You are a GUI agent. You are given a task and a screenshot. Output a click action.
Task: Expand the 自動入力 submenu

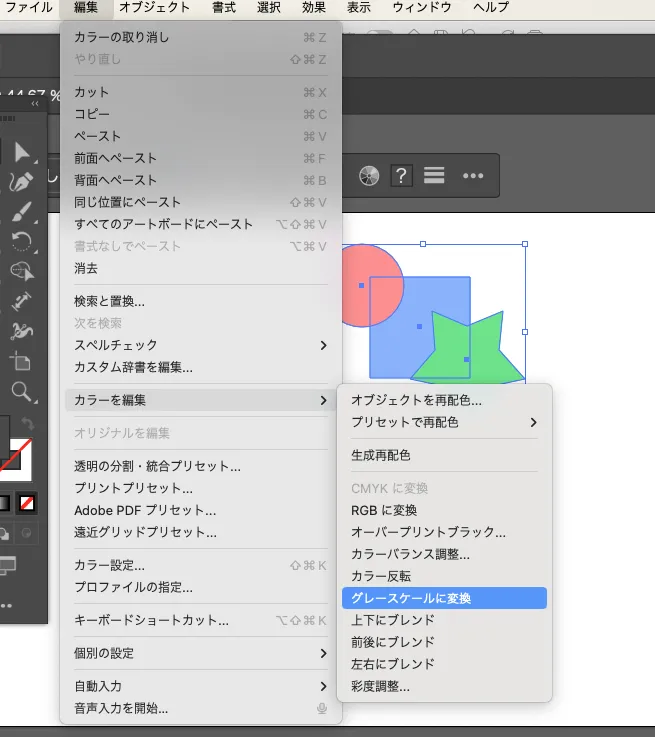[201, 686]
